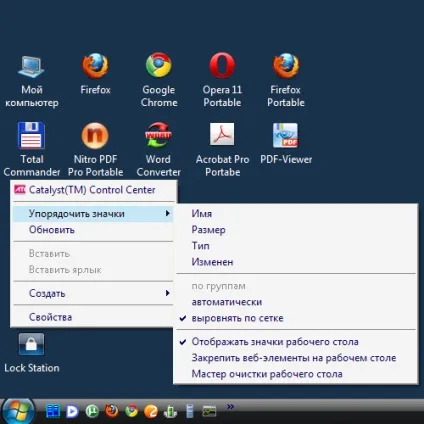
Task: Select the Nitro PDF Pro Portable icon
Action: coord(95,135)
